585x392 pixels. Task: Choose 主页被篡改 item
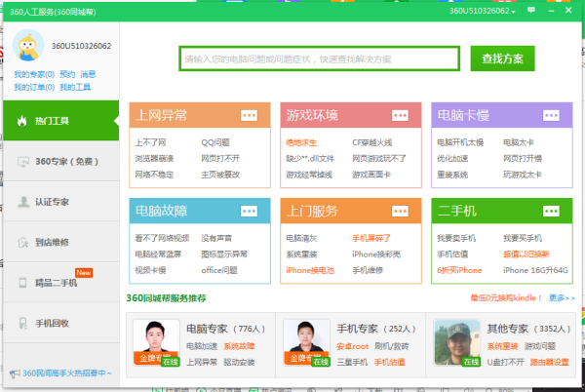click(x=220, y=175)
